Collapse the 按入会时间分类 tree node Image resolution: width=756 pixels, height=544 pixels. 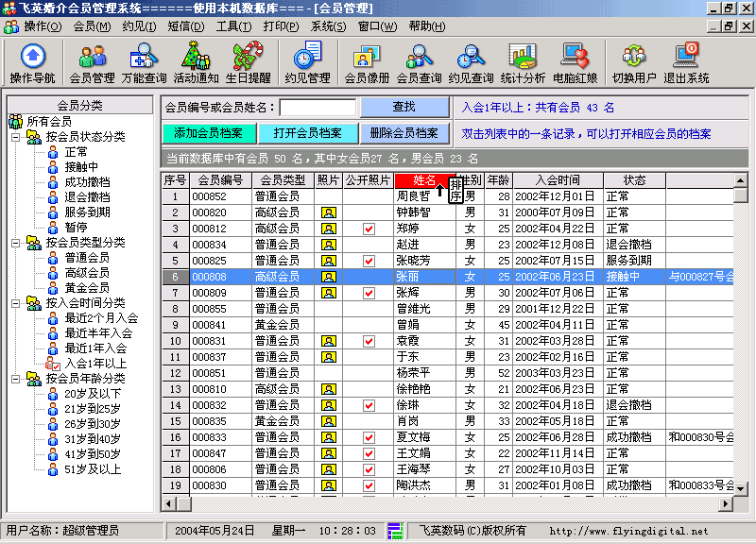coord(18,303)
